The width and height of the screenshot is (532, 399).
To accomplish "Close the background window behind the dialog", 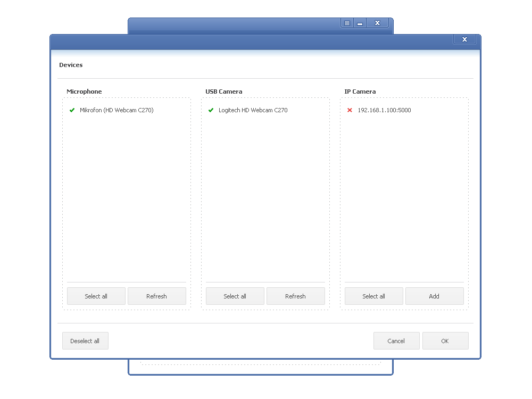I will (378, 23).
